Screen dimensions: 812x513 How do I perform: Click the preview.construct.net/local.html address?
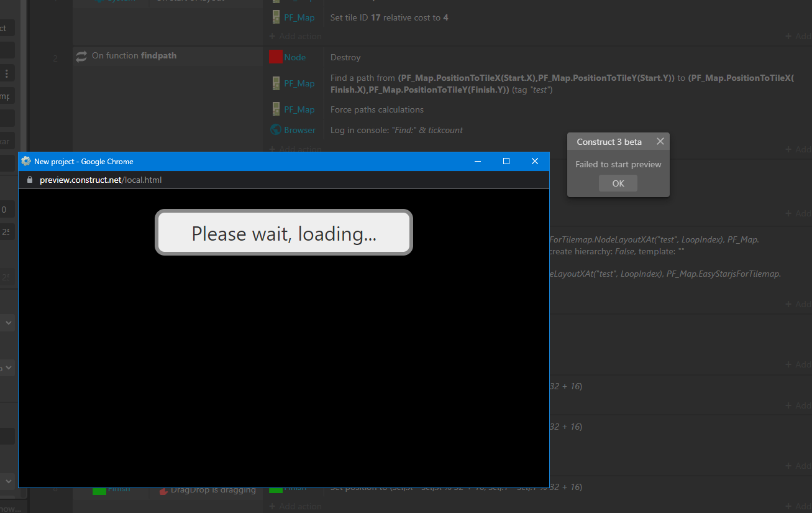pos(101,180)
